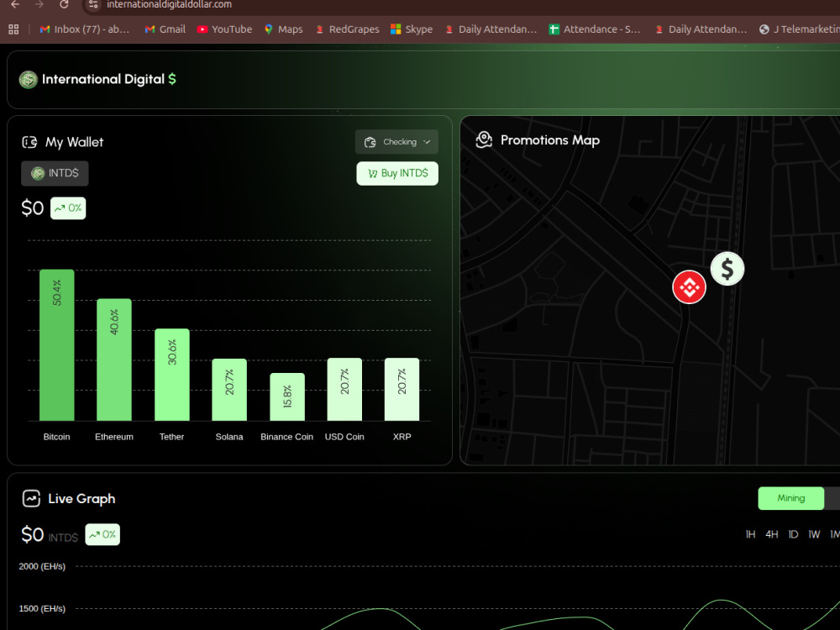Click the Live Graph 0% change badge

coord(102,534)
